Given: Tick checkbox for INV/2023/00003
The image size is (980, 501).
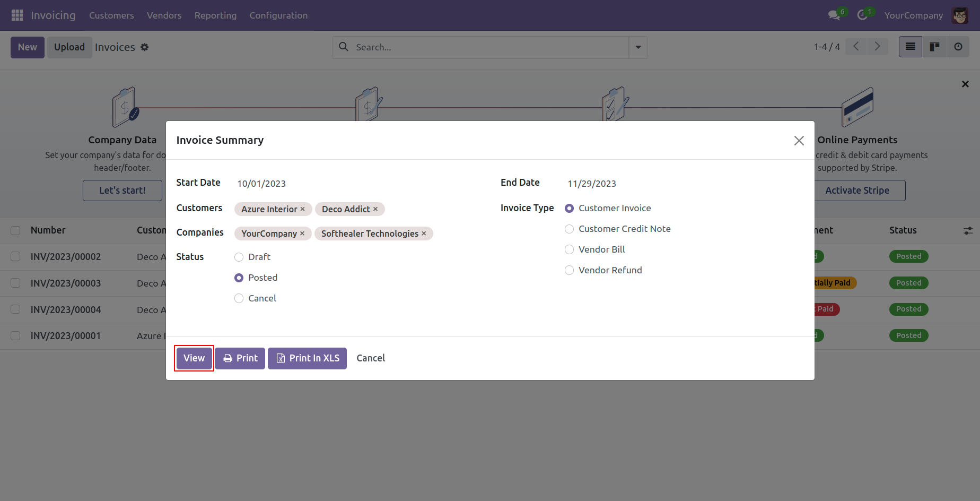Looking at the screenshot, I should pyautogui.click(x=15, y=283).
